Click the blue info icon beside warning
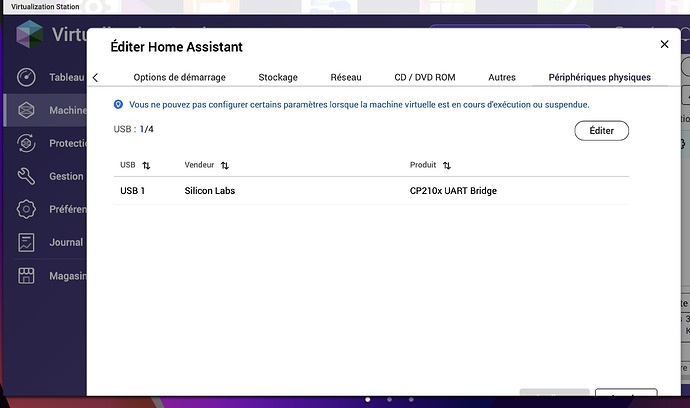 pos(118,104)
